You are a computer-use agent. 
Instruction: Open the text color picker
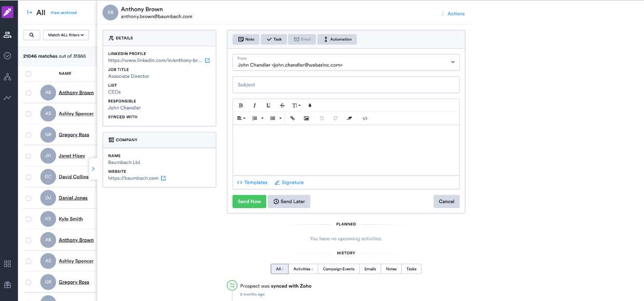[x=309, y=105]
